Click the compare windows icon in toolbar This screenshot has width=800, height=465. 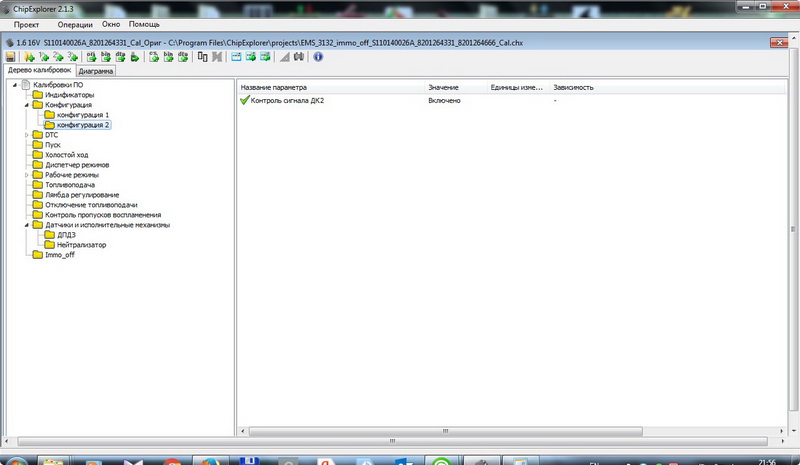tap(203, 57)
